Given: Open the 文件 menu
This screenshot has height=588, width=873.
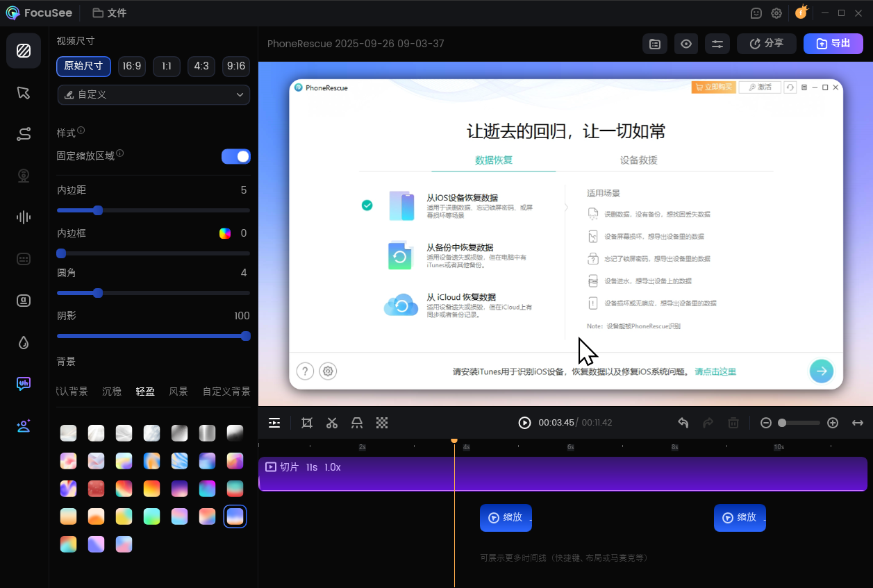Looking at the screenshot, I should tap(110, 12).
